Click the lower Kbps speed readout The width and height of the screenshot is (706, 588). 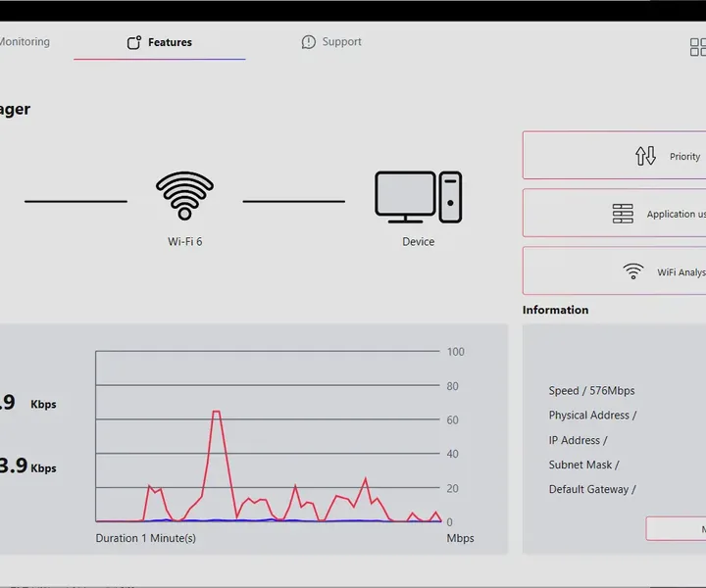point(27,466)
